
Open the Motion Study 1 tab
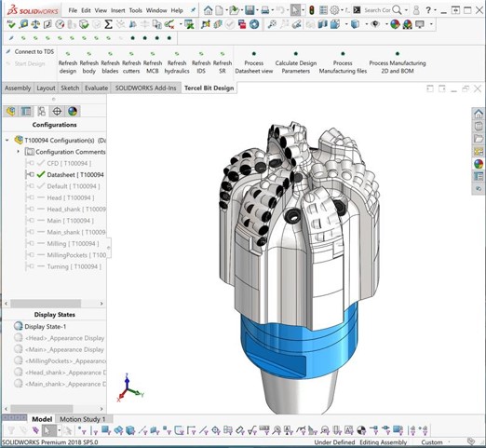pyautogui.click(x=83, y=419)
